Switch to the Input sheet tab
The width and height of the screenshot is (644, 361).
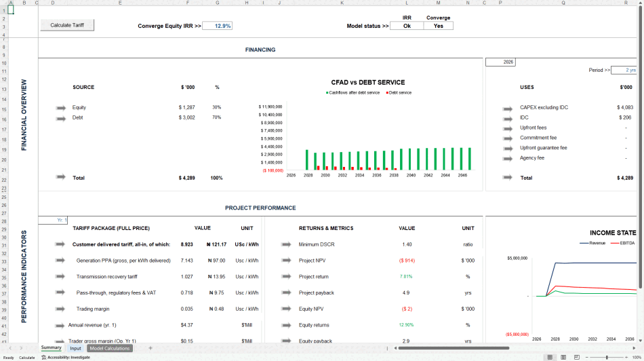[75, 348]
